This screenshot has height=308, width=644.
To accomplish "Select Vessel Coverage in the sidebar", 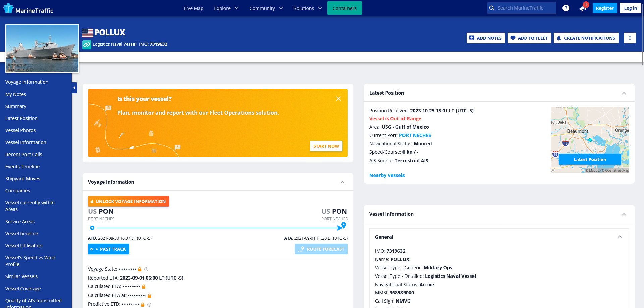I will coord(23,289).
